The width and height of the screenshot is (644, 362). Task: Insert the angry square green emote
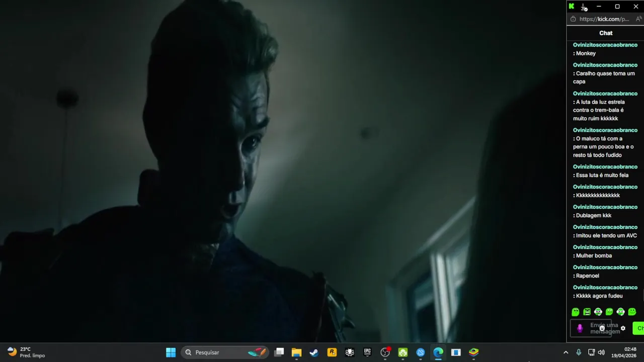(x=587, y=312)
